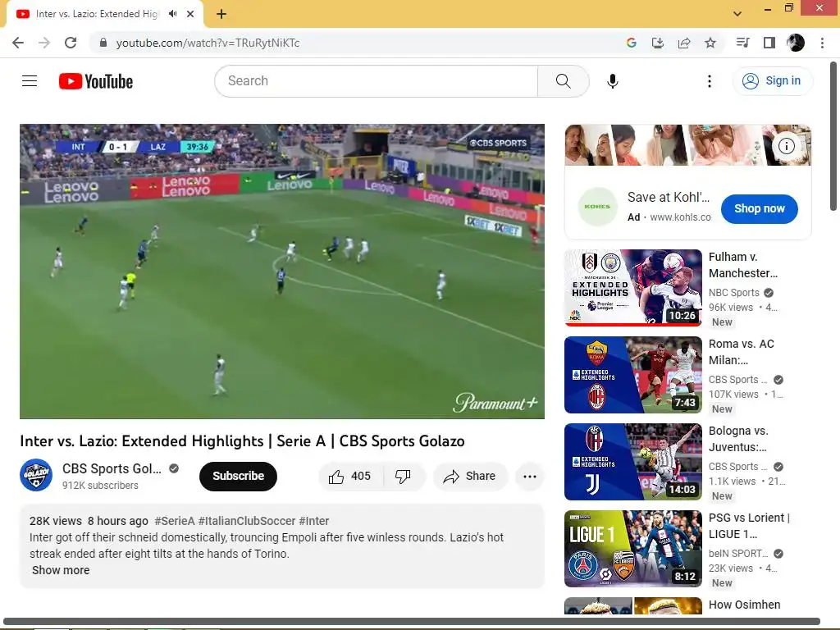840x630 pixels.
Task: Open Roma vs. AC Milan:... title
Action: [742, 352]
